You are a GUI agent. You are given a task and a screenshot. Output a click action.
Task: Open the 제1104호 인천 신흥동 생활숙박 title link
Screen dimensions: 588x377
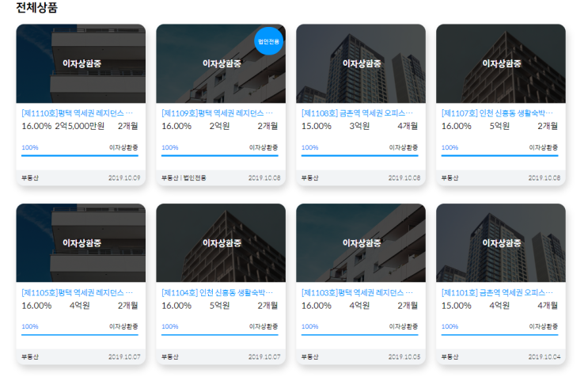(217, 292)
